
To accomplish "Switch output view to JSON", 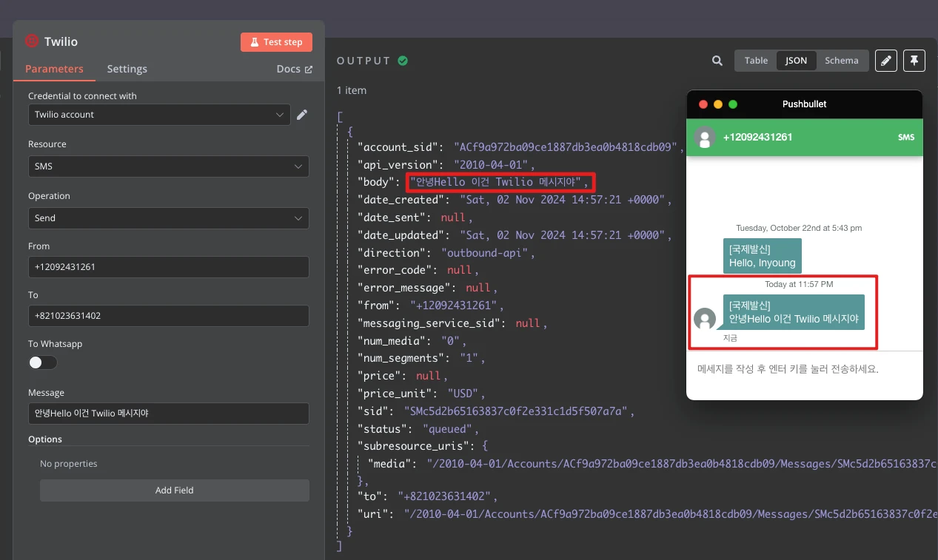I will click(797, 61).
